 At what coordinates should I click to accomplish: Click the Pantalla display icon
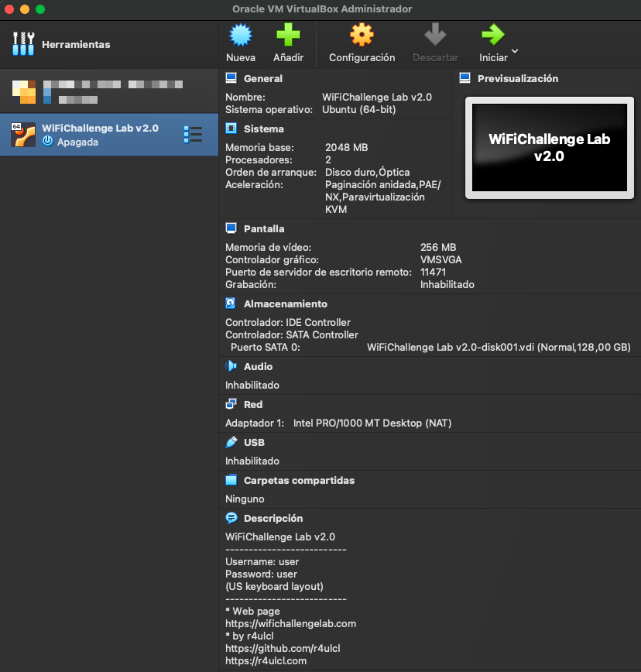(x=231, y=228)
